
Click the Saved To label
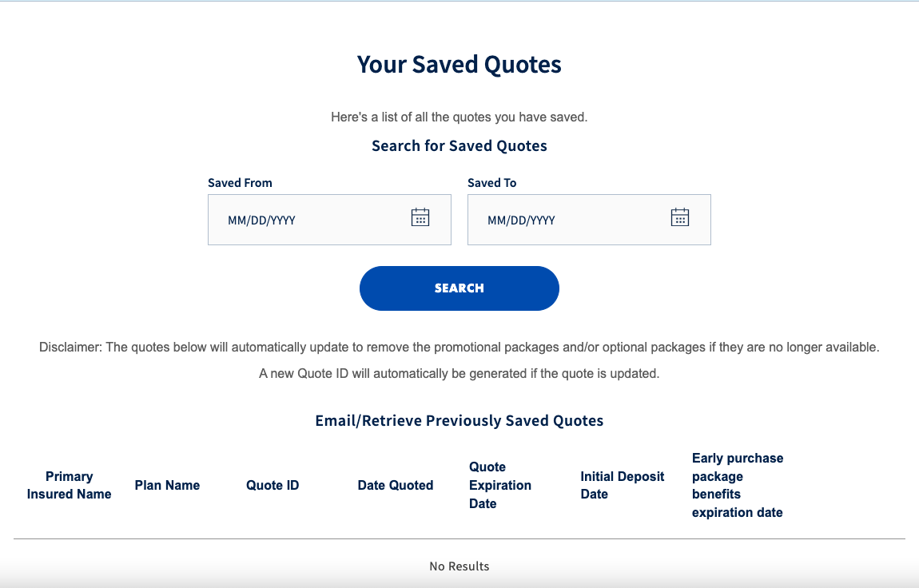[491, 183]
